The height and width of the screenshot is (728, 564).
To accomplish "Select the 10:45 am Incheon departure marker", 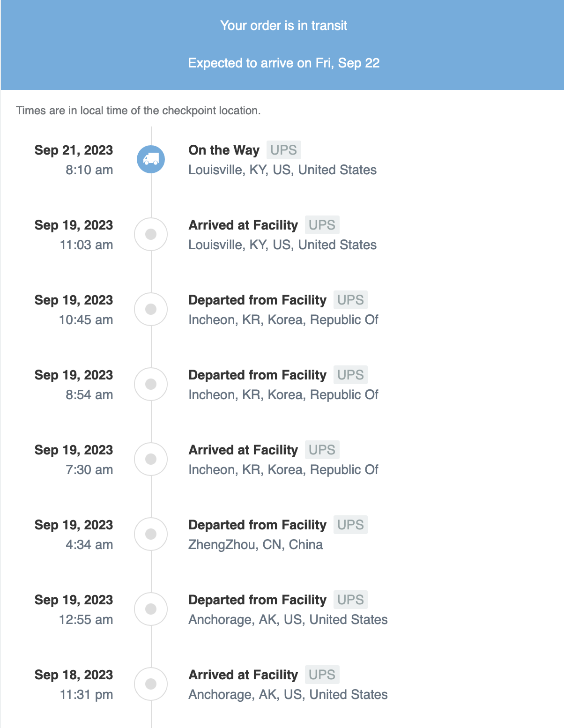I will [151, 309].
